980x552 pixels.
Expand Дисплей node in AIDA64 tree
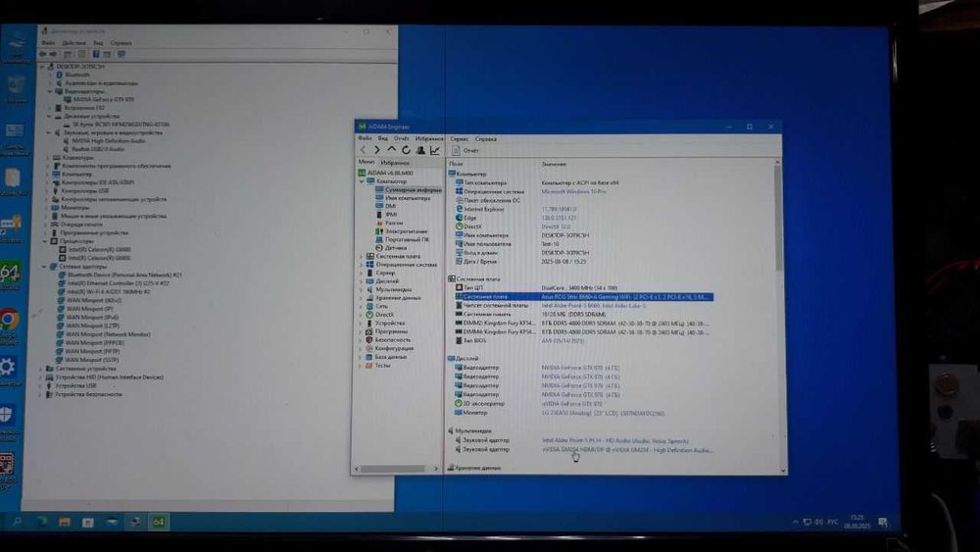[x=362, y=281]
